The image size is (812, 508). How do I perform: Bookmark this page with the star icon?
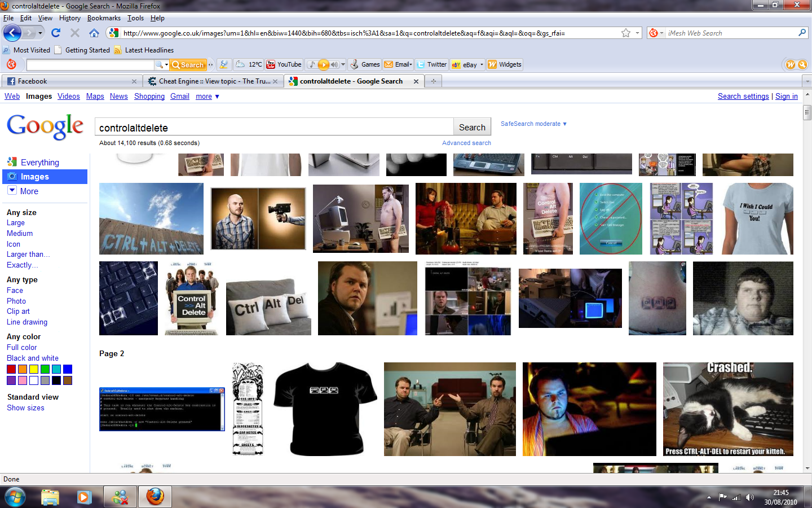point(626,33)
